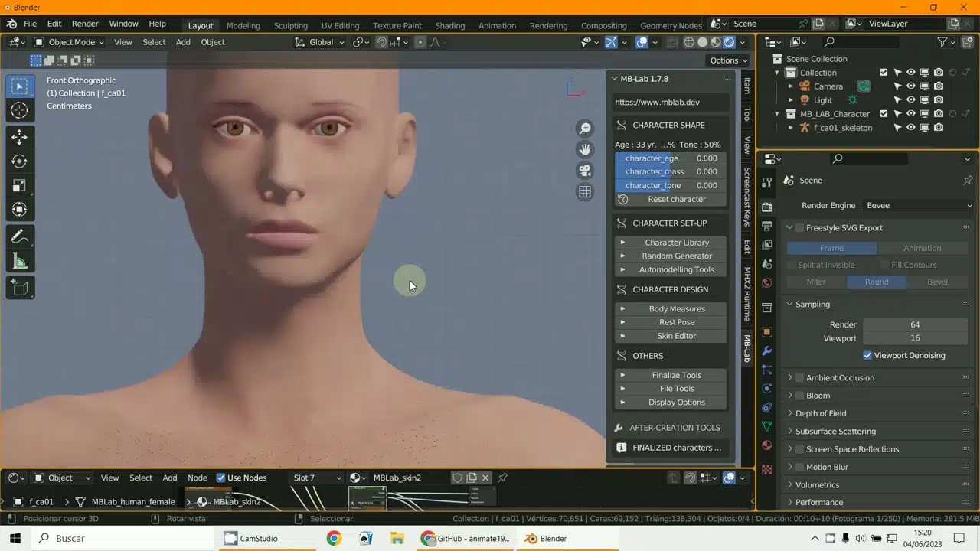
Task: Enable the Bloom checkbox
Action: (x=800, y=396)
